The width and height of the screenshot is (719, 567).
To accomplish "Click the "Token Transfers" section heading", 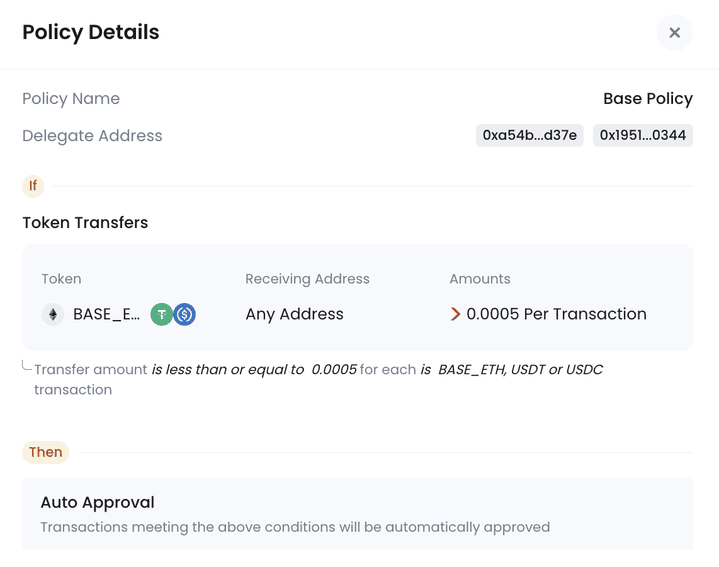I will pos(85,222).
